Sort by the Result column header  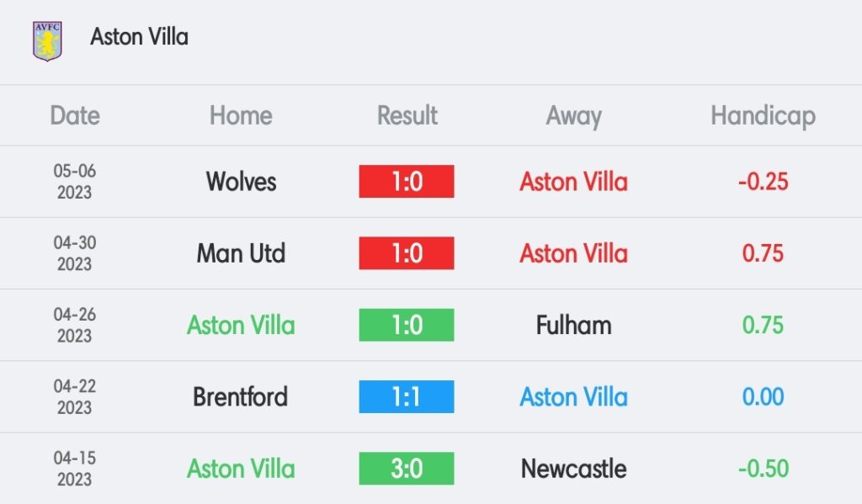click(x=407, y=115)
